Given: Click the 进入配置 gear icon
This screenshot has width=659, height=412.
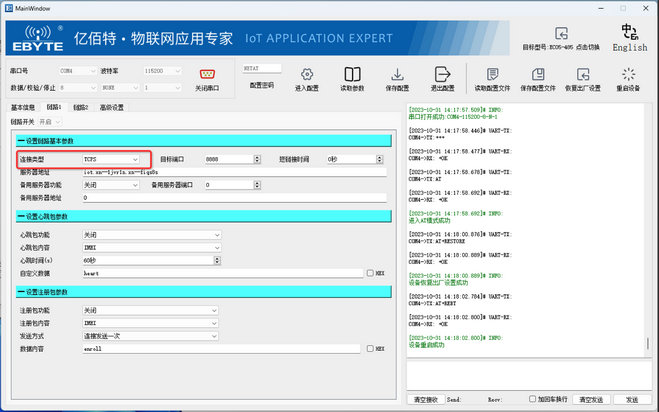Looking at the screenshot, I should pyautogui.click(x=308, y=74).
